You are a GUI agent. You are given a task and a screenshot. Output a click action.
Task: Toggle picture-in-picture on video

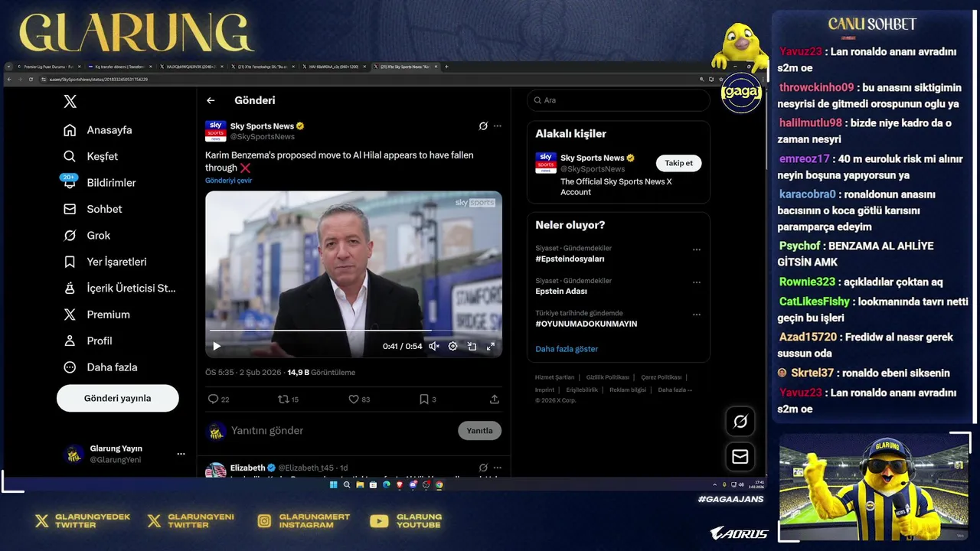pos(472,346)
